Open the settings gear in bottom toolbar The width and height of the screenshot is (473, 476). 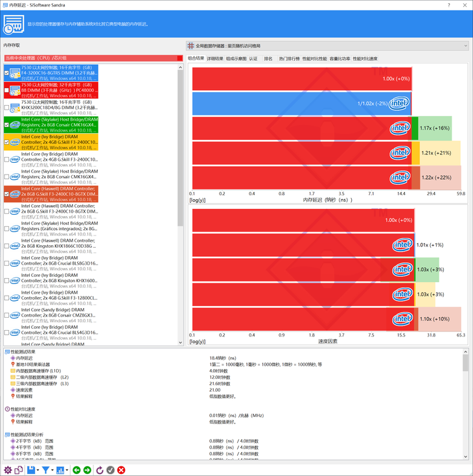point(8,470)
